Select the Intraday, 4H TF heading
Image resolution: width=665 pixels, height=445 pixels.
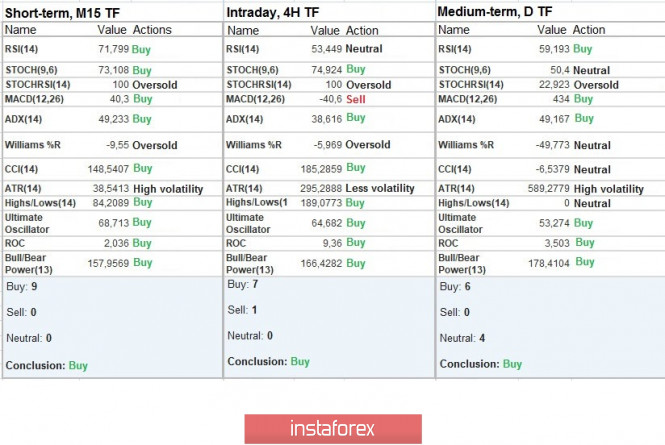(x=273, y=12)
